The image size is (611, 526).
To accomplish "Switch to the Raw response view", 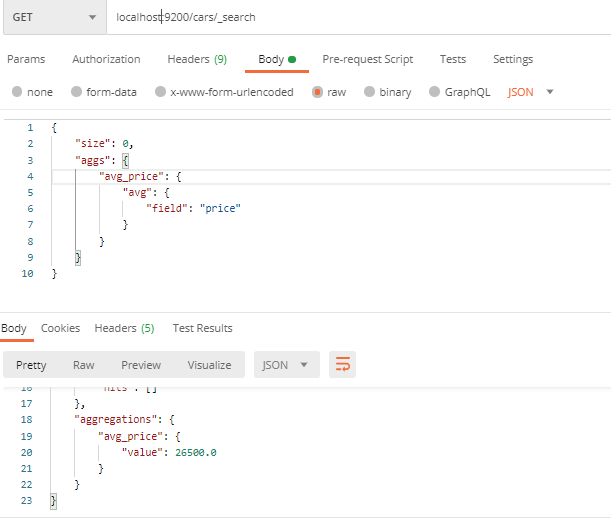I will 84,365.
